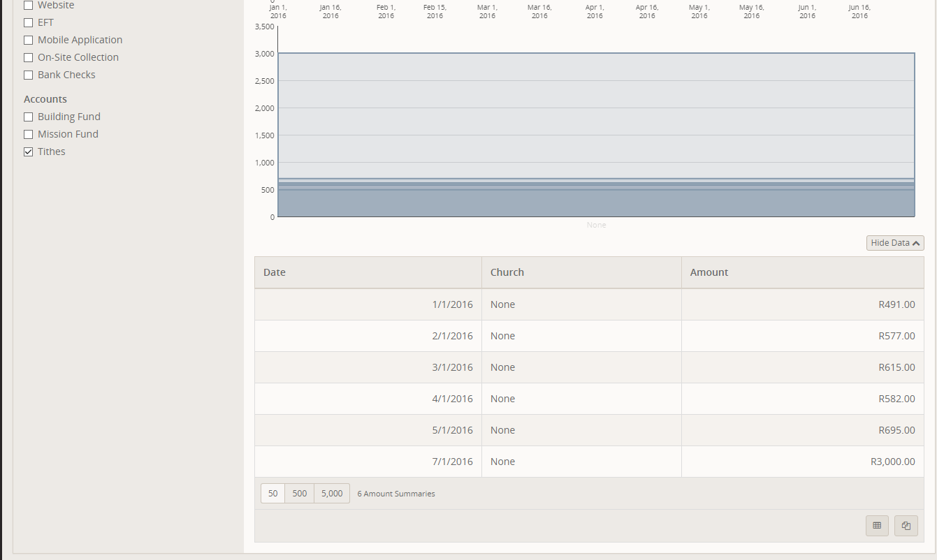Click the copy data icon
Image resolution: width=937 pixels, height=560 pixels.
[906, 526]
